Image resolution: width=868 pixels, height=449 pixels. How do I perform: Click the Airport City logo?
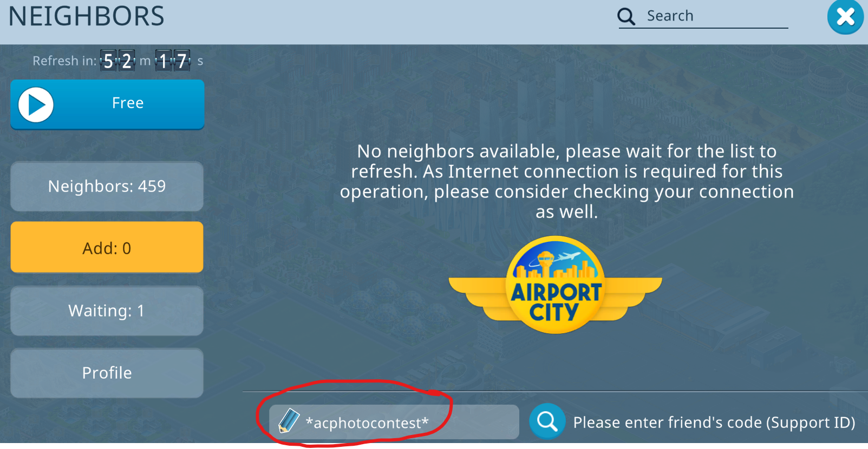tap(556, 285)
